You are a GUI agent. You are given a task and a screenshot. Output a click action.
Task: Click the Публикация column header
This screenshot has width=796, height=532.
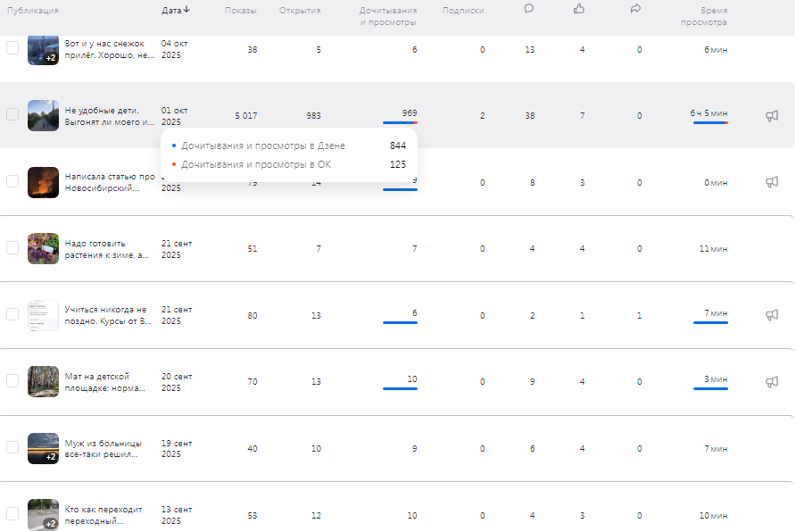pos(32,10)
